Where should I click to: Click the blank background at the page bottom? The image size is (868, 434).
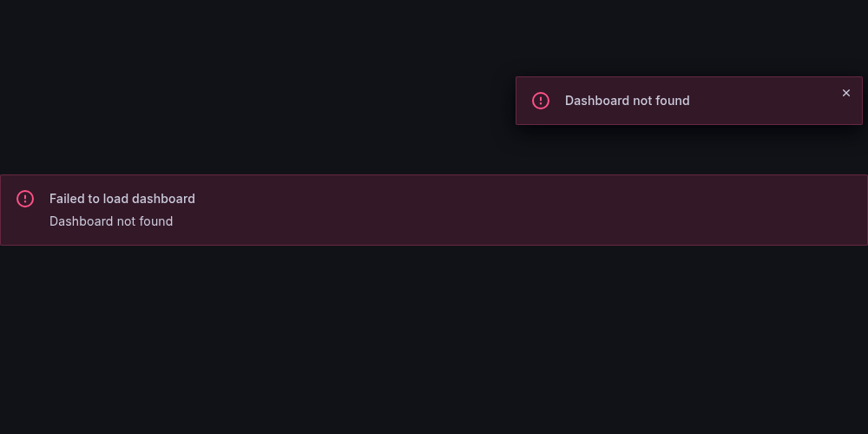coord(434,410)
